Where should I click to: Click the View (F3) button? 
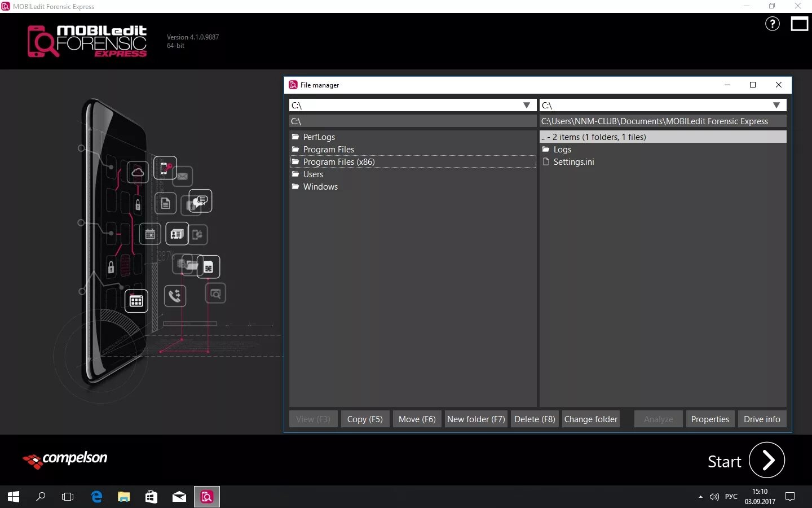[x=314, y=419]
